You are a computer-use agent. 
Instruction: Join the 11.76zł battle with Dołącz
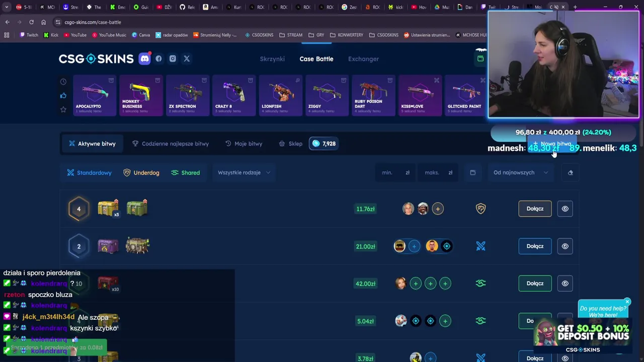click(535, 209)
